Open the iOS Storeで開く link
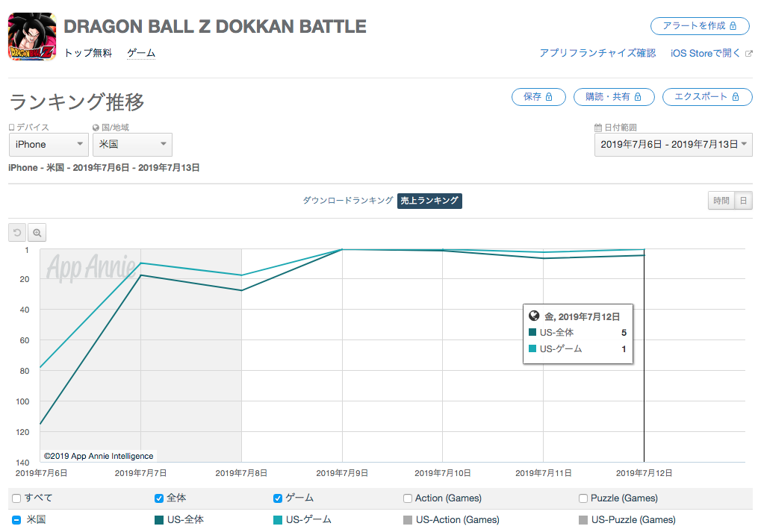Screen dimensions: 758x532 pos(705,53)
